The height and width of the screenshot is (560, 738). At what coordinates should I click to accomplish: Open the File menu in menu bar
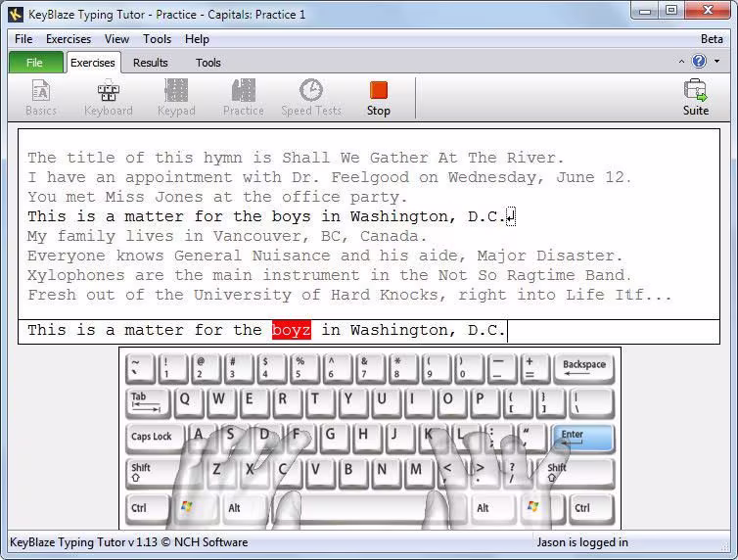[23, 39]
